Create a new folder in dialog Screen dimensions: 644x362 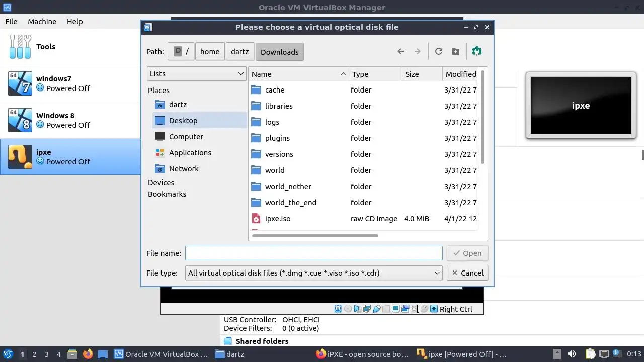tap(455, 51)
